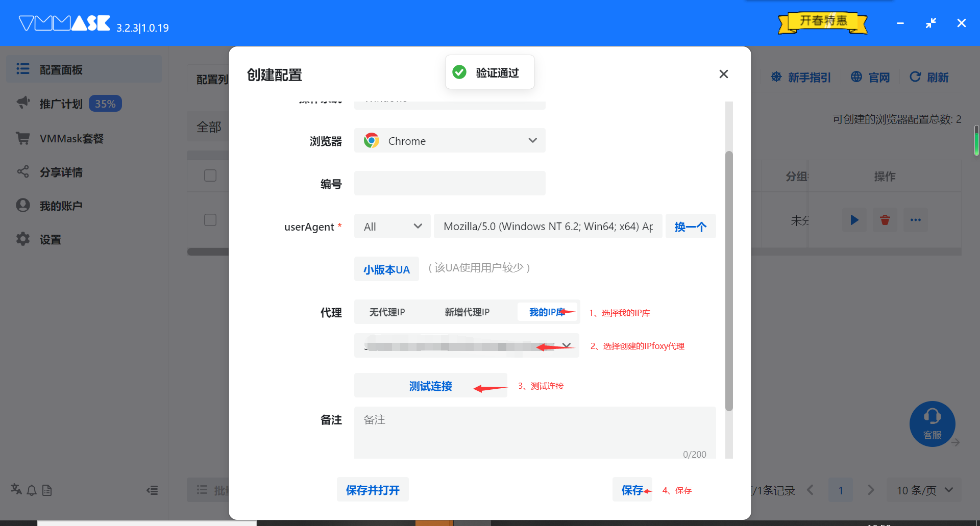Launch the profile with the play icon
The height and width of the screenshot is (526, 980).
pyautogui.click(x=854, y=220)
